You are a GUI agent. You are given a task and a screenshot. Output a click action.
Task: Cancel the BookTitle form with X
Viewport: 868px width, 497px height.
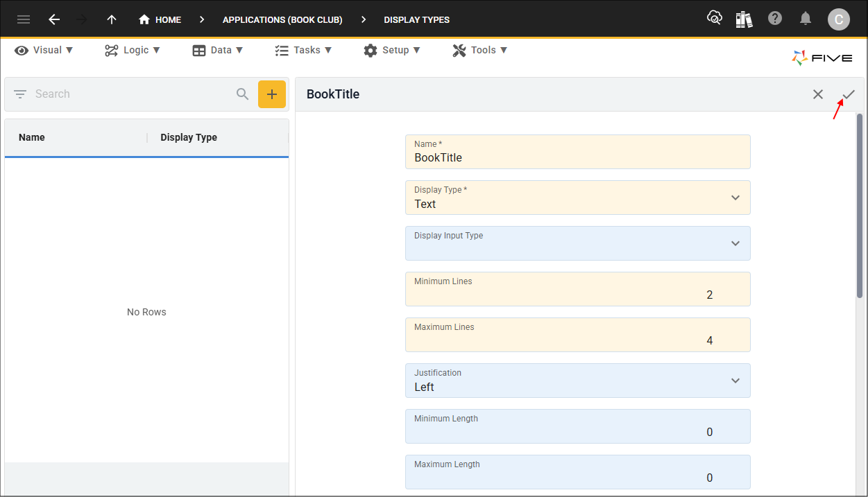(x=818, y=94)
